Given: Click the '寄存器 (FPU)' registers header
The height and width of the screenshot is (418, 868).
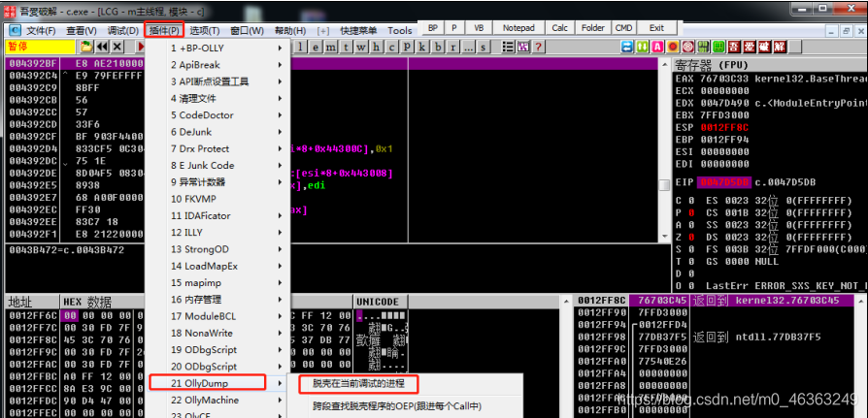Looking at the screenshot, I should [x=711, y=66].
